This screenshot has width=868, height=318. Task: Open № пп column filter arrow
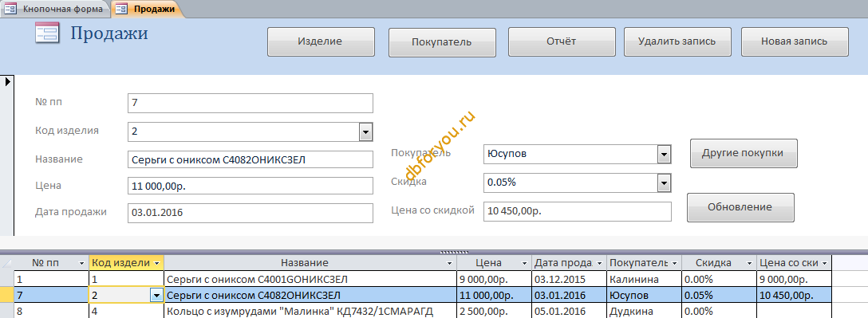coord(82,263)
